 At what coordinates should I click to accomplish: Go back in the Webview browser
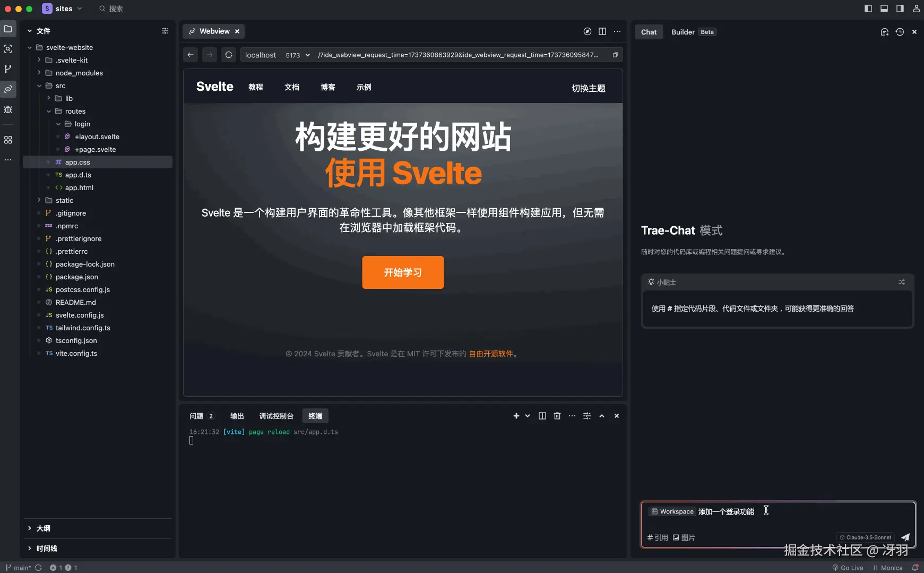(191, 55)
